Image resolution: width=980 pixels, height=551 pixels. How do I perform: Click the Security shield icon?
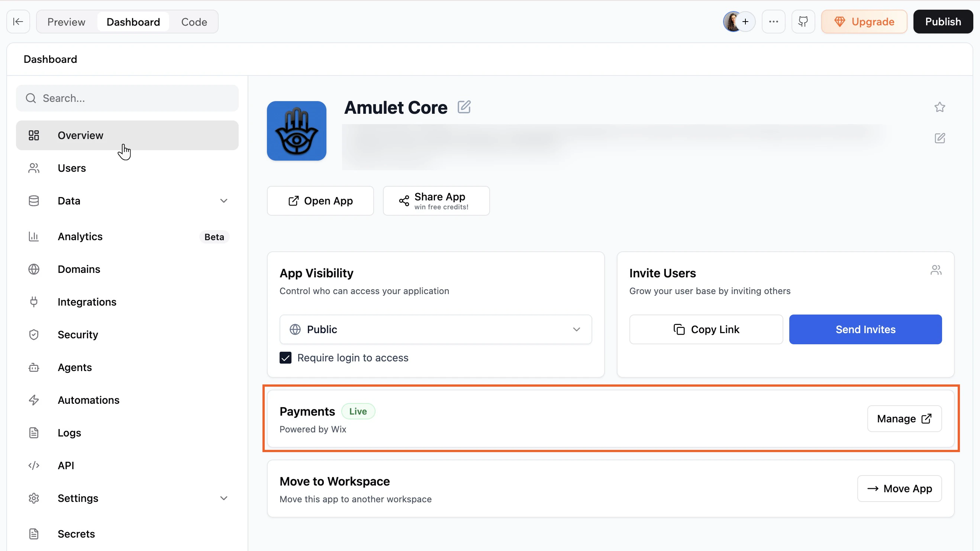(34, 335)
